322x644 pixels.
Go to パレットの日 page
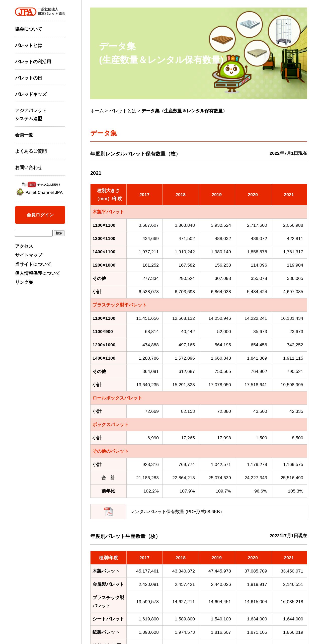29,78
